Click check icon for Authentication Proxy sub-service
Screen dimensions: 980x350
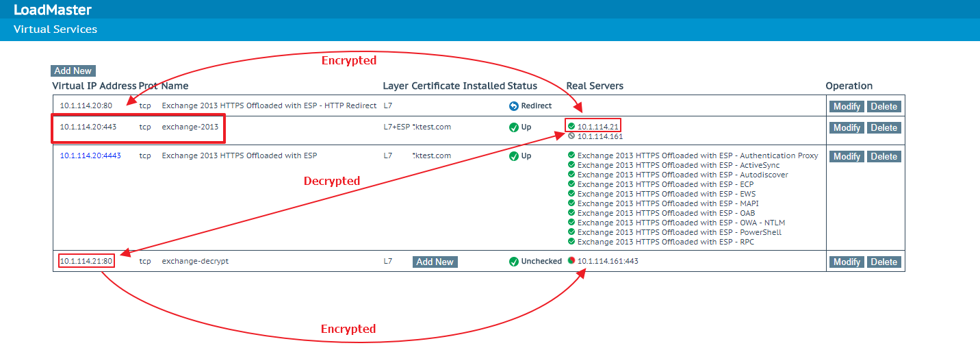point(571,155)
